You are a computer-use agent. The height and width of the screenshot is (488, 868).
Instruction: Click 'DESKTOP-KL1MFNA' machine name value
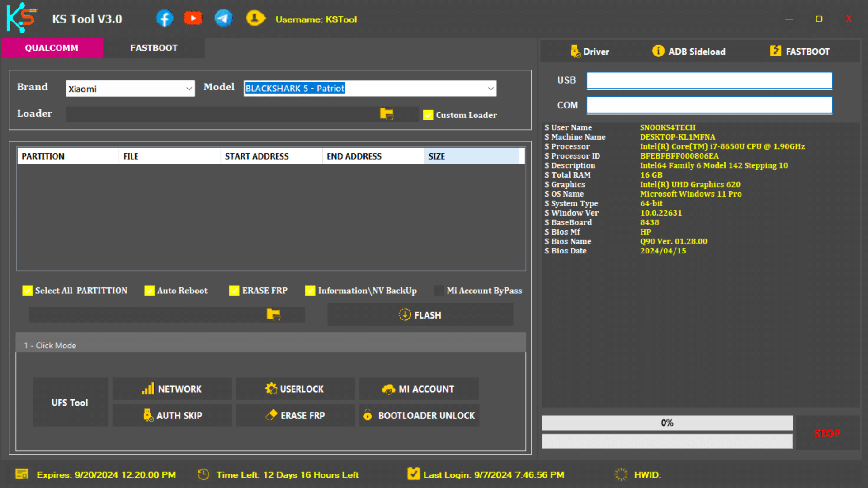click(x=678, y=137)
